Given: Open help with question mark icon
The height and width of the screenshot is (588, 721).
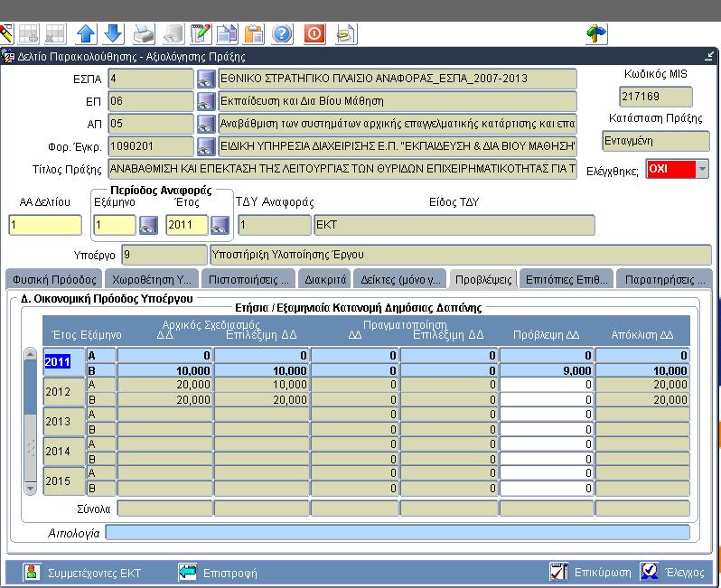Looking at the screenshot, I should pyautogui.click(x=282, y=34).
